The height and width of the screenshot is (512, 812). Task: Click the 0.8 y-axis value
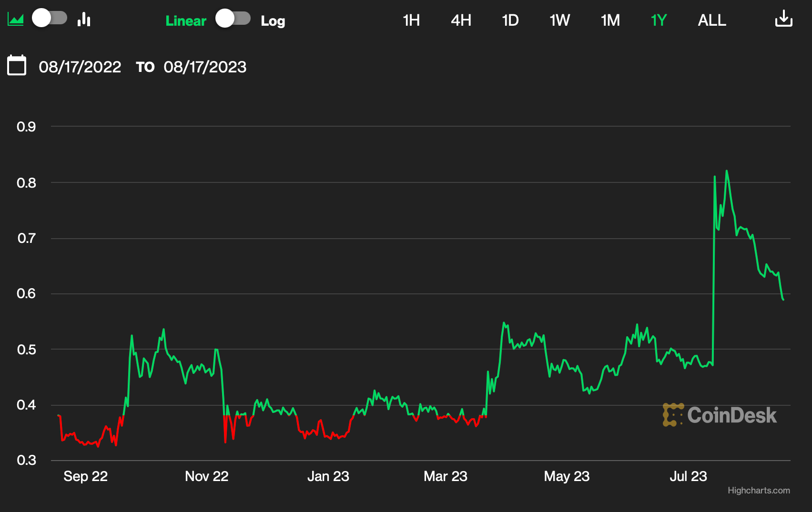click(x=26, y=183)
